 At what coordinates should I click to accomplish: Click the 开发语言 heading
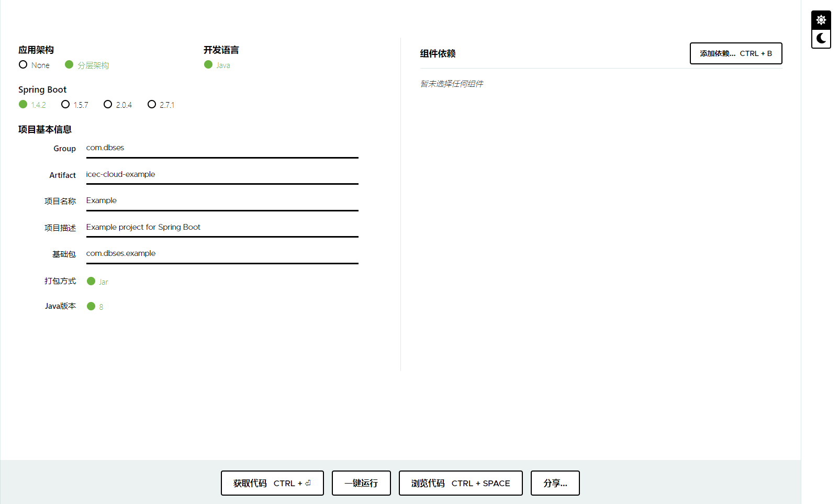click(221, 50)
